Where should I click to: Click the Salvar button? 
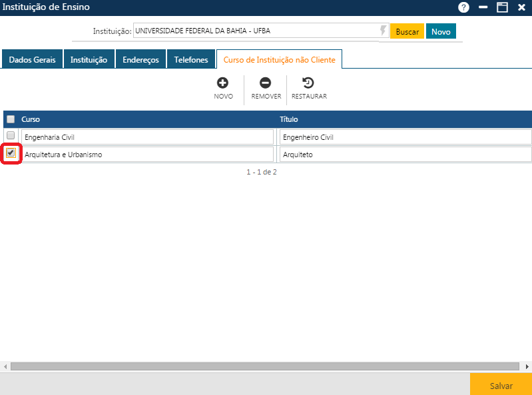(x=501, y=386)
